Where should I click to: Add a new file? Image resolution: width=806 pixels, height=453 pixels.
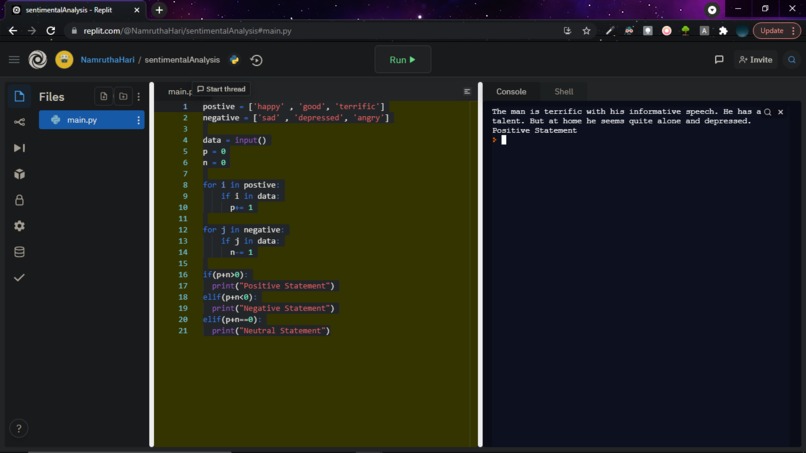104,97
